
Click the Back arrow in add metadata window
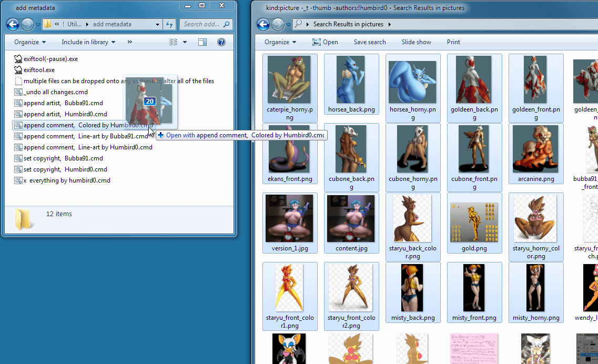tap(13, 24)
